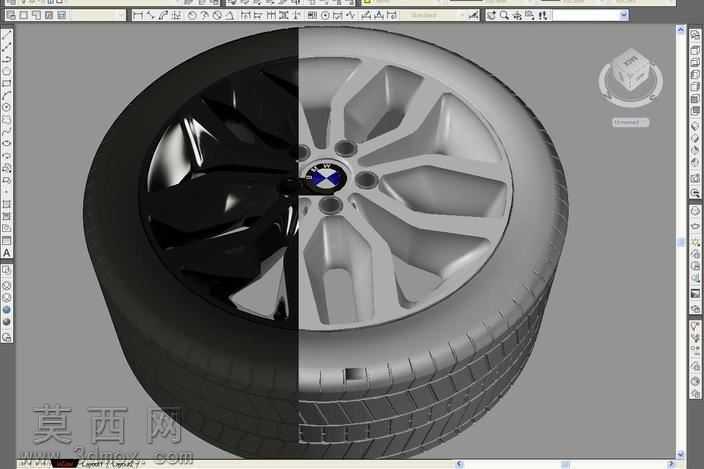Click the vertical scrollbar up arrow
Screen dimensions: 704x469
pos(680,30)
